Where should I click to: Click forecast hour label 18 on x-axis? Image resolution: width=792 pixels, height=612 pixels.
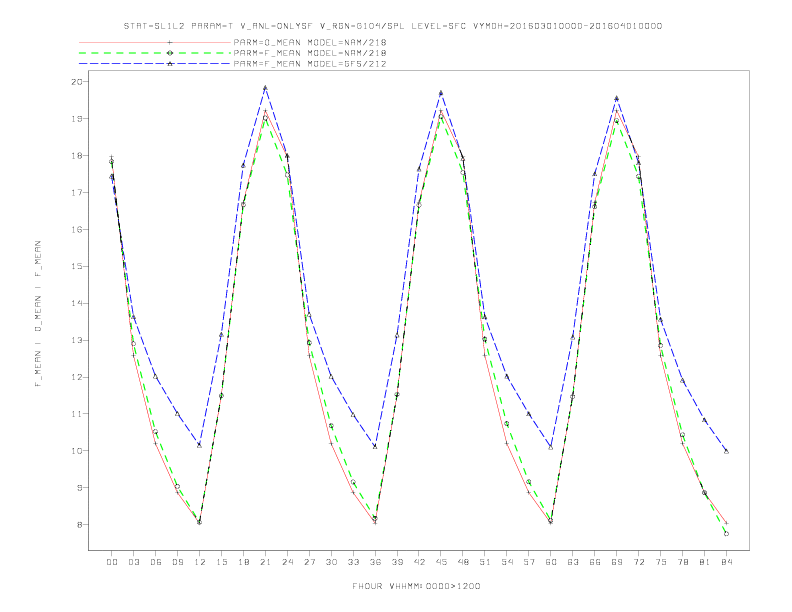pyautogui.click(x=243, y=562)
